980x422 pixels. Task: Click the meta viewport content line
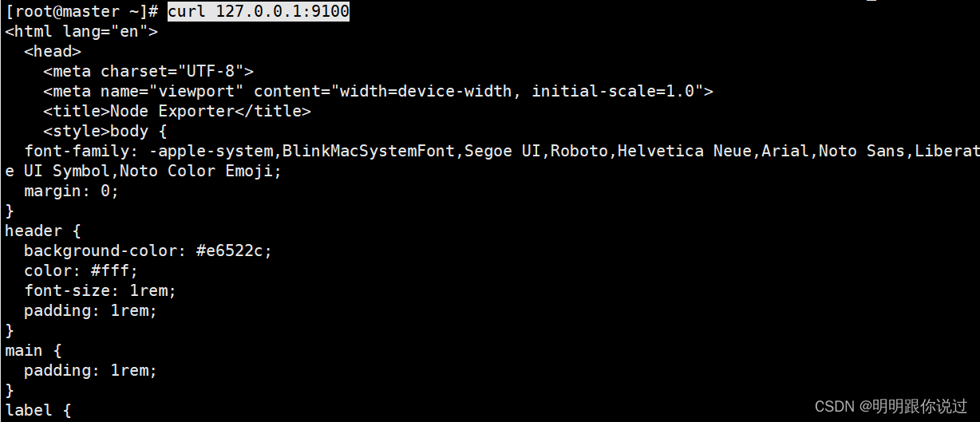pyautogui.click(x=378, y=91)
